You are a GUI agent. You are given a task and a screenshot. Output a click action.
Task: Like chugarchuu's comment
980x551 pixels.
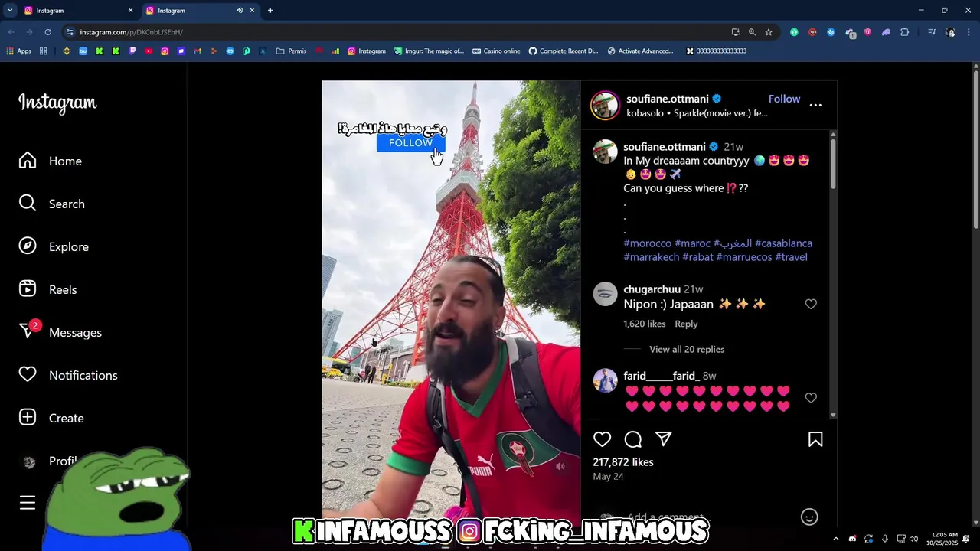click(x=811, y=305)
